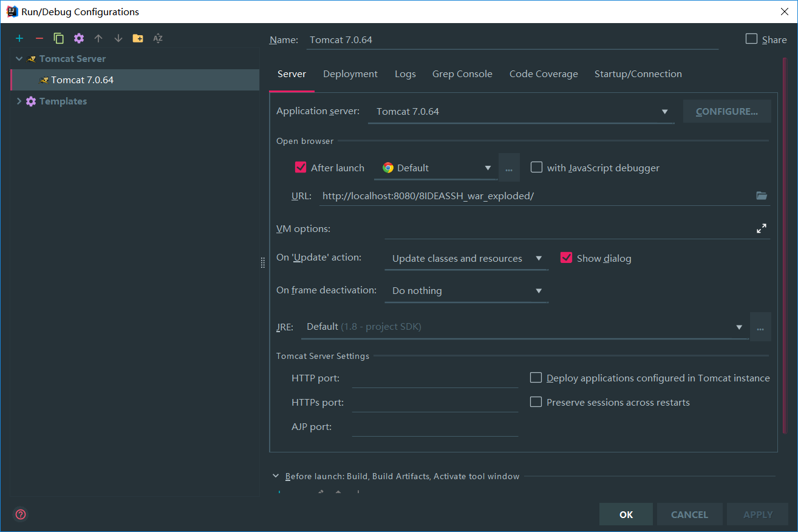Focus HTTPs port field
This screenshot has width=798, height=532.
pos(435,403)
